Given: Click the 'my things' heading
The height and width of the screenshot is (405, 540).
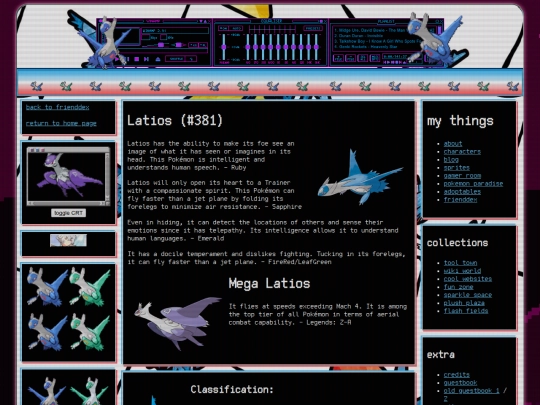Looking at the screenshot, I should [460, 121].
